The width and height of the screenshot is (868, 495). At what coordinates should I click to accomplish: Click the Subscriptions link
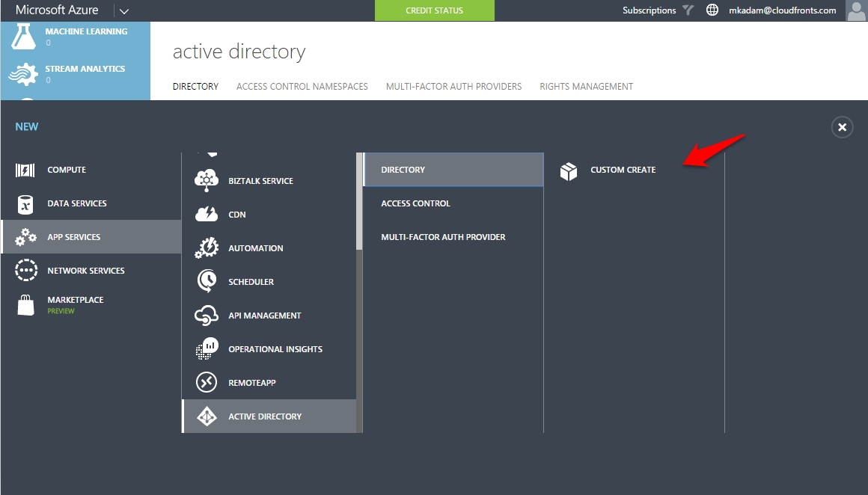[x=649, y=10]
